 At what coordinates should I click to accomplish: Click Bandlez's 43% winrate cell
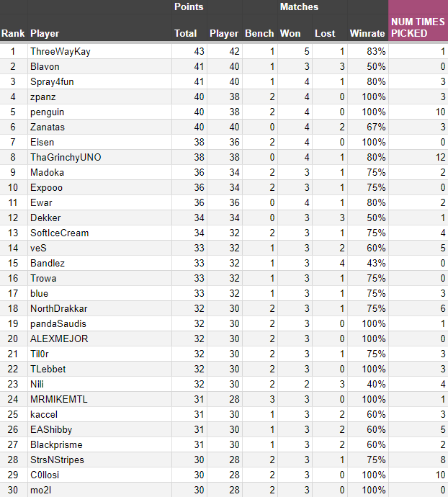tap(368, 263)
